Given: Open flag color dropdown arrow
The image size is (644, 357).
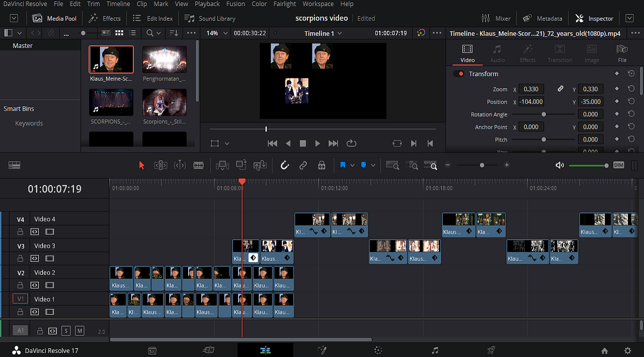Looking at the screenshot, I should (x=352, y=165).
